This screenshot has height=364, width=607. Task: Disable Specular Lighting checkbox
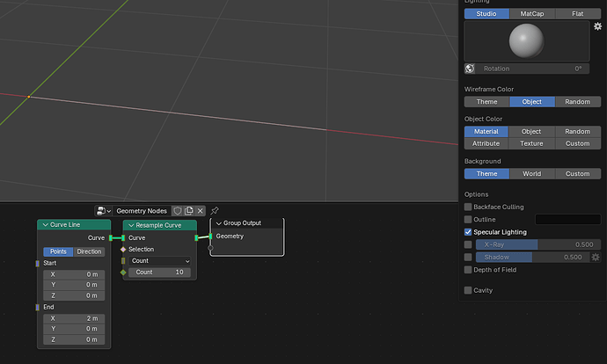tap(468, 232)
